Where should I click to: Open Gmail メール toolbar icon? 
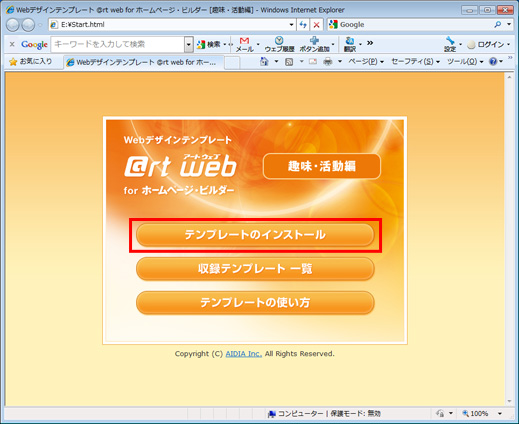click(244, 44)
